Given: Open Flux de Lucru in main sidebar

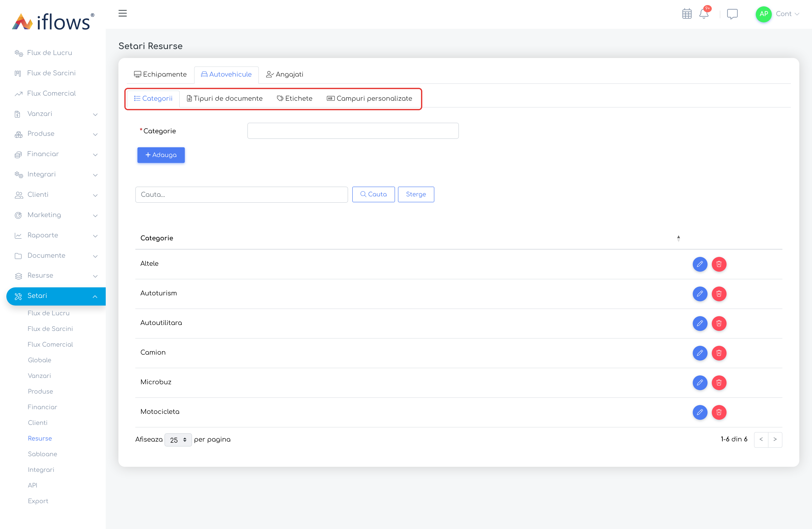Looking at the screenshot, I should (50, 53).
